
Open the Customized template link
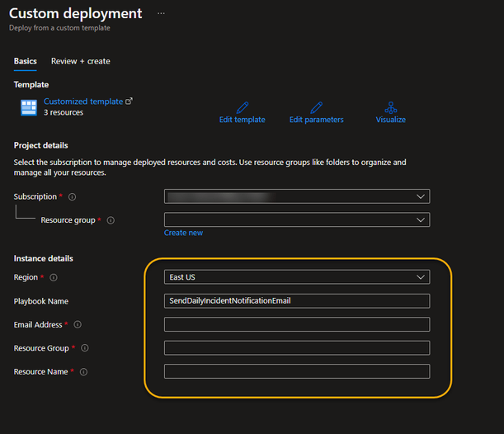pos(83,101)
